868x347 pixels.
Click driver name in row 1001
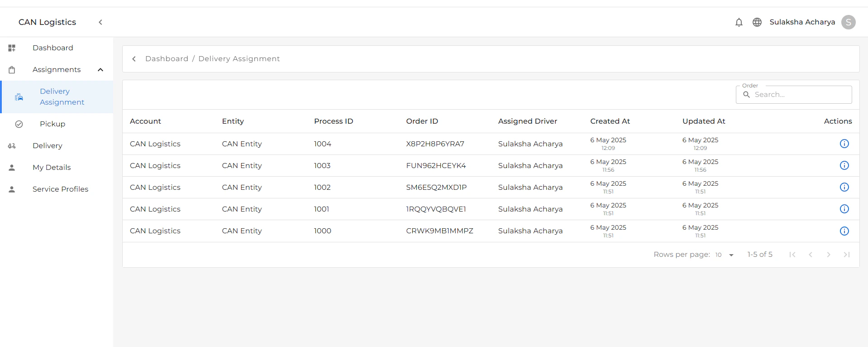(530, 209)
